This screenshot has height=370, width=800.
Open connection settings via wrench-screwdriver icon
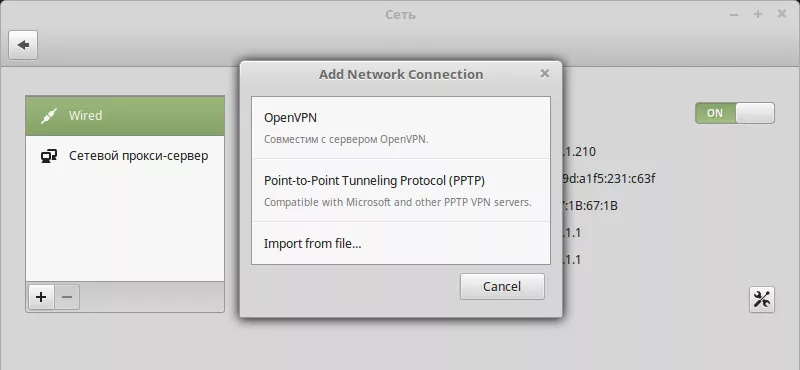tap(762, 300)
